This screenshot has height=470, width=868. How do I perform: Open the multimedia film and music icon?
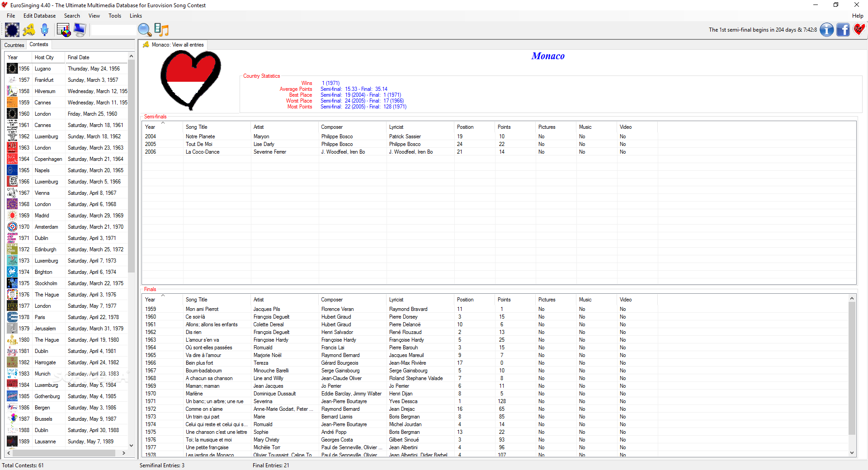click(x=161, y=30)
